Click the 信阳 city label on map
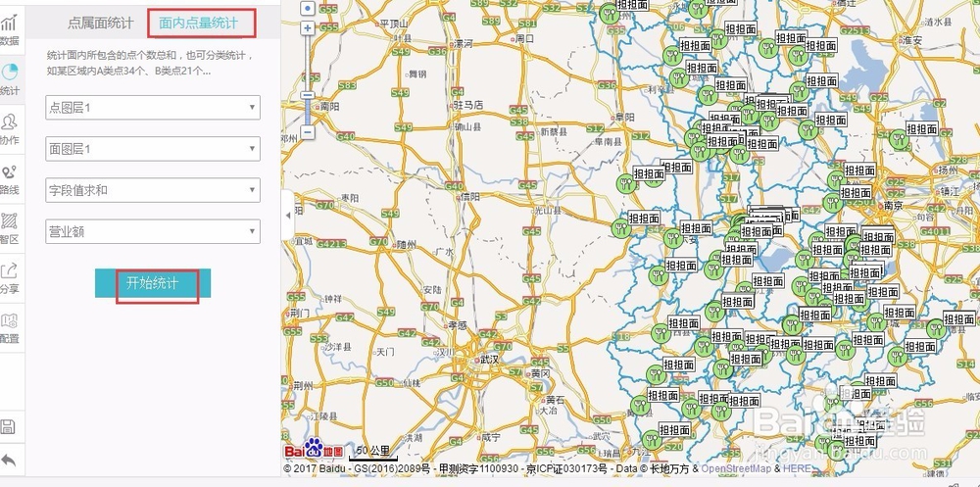 (x=471, y=196)
